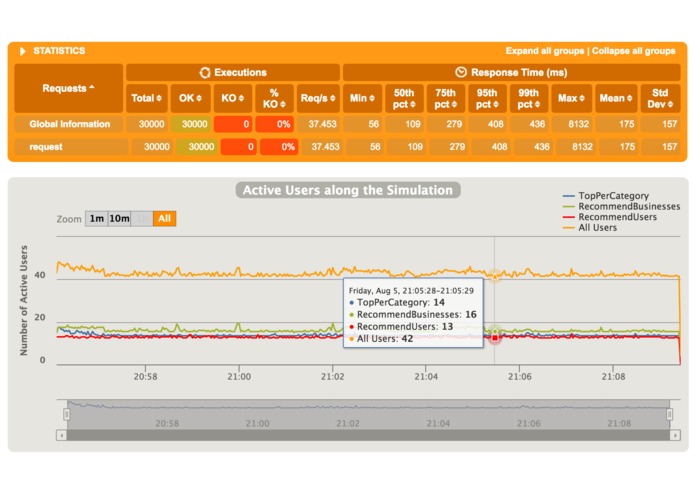Toggle RecommendBusinesses series in legend
Screen dimensions: 695x494
pyautogui.click(x=621, y=206)
